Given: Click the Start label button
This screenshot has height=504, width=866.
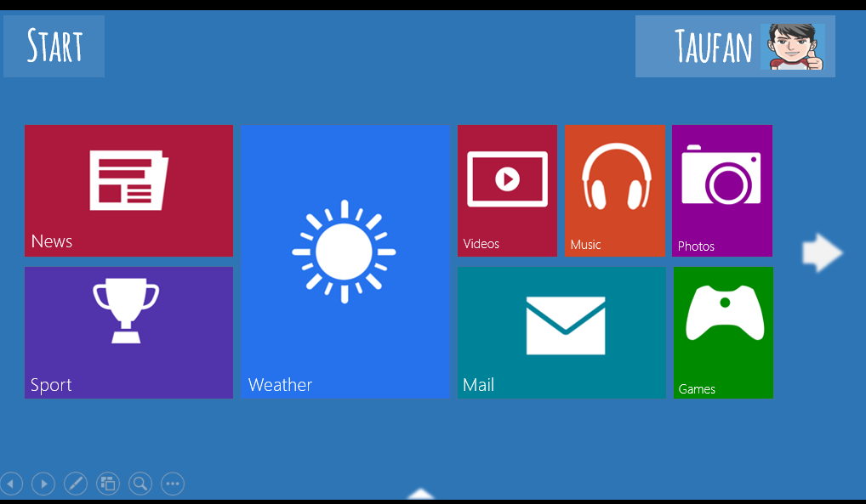Looking at the screenshot, I should pos(54,46).
